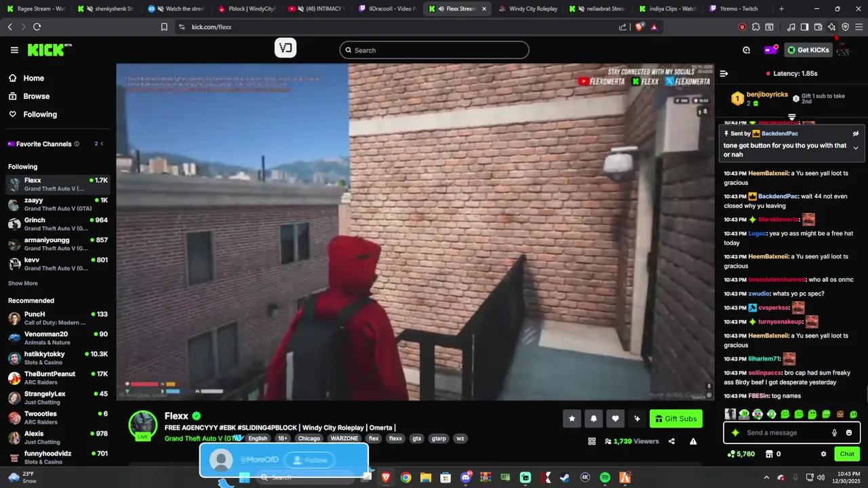Report stream with warning triangle icon

[693, 441]
